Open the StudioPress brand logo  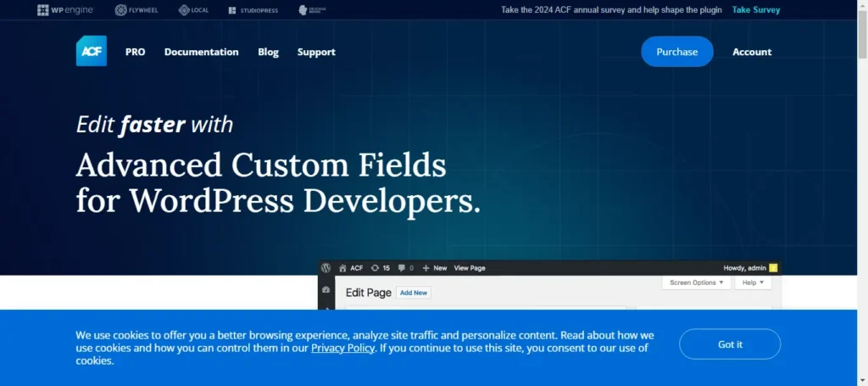pos(253,10)
